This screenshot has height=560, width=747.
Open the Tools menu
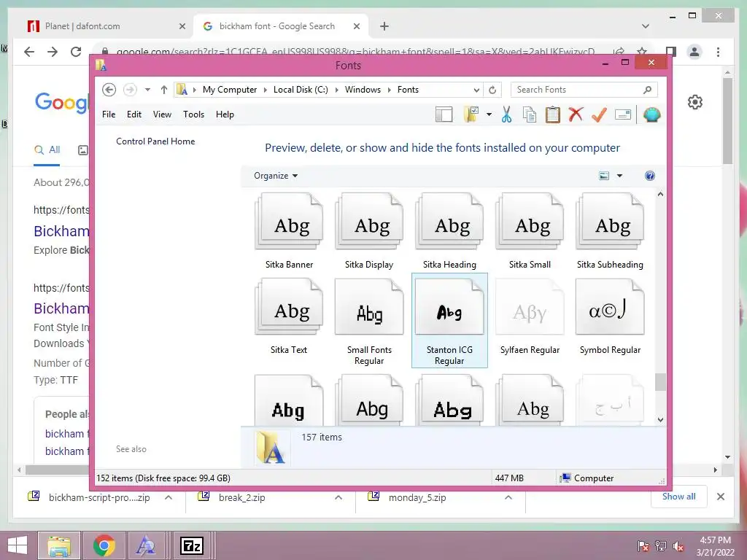point(193,114)
